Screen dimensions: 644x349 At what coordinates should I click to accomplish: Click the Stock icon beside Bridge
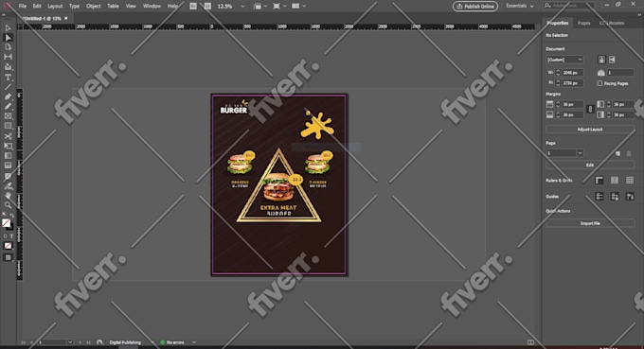click(x=207, y=7)
